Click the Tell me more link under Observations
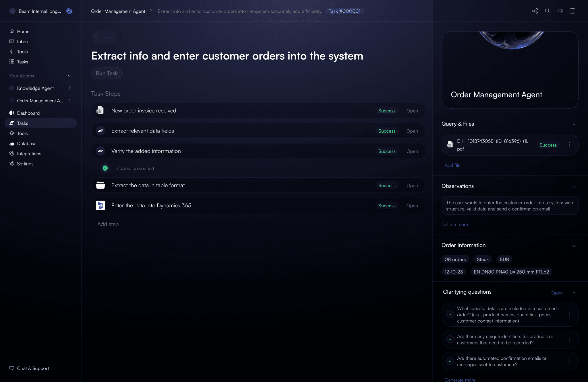This screenshot has height=382, width=588. pyautogui.click(x=454, y=224)
